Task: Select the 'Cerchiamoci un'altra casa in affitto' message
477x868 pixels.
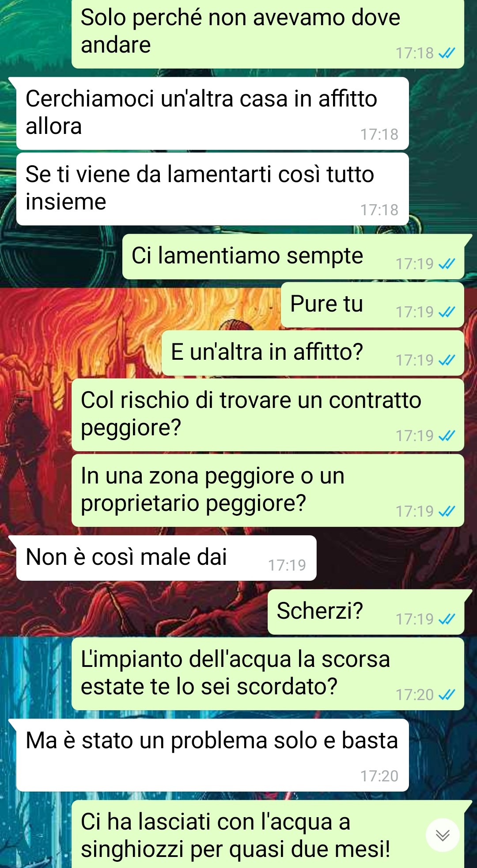Action: (212, 113)
